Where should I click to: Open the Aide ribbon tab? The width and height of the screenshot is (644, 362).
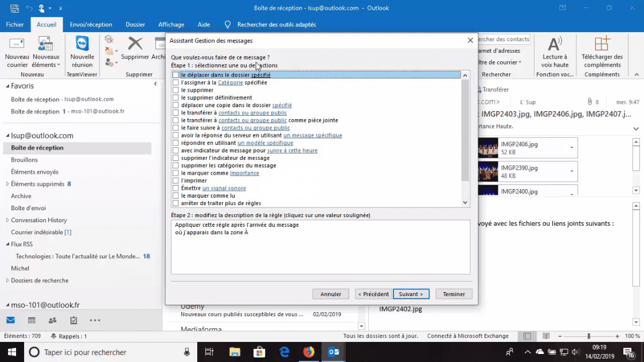point(204,25)
